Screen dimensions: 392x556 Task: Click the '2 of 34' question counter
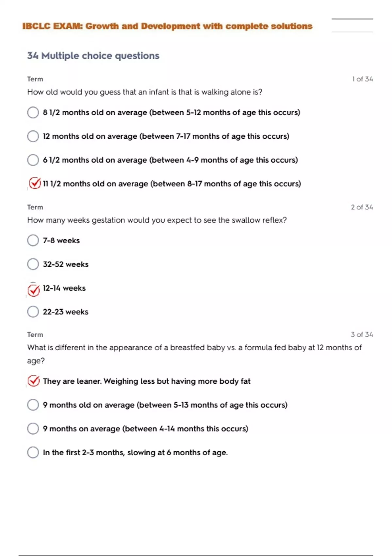(x=362, y=207)
